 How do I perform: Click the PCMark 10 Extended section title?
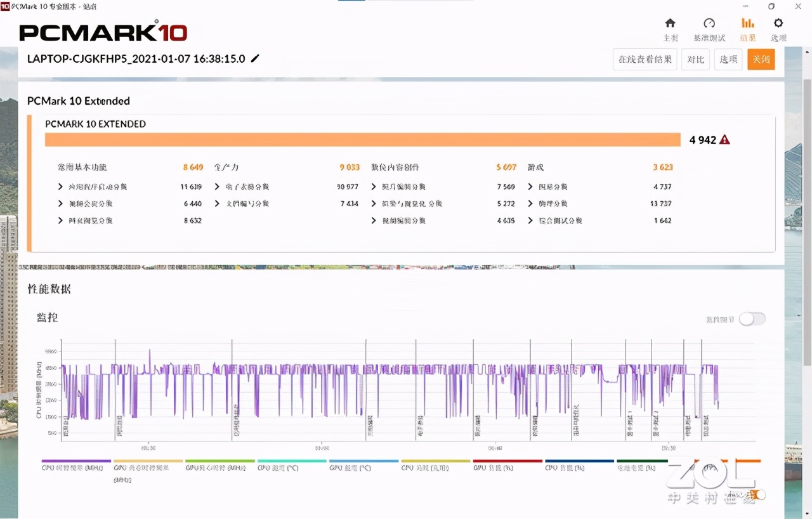79,101
